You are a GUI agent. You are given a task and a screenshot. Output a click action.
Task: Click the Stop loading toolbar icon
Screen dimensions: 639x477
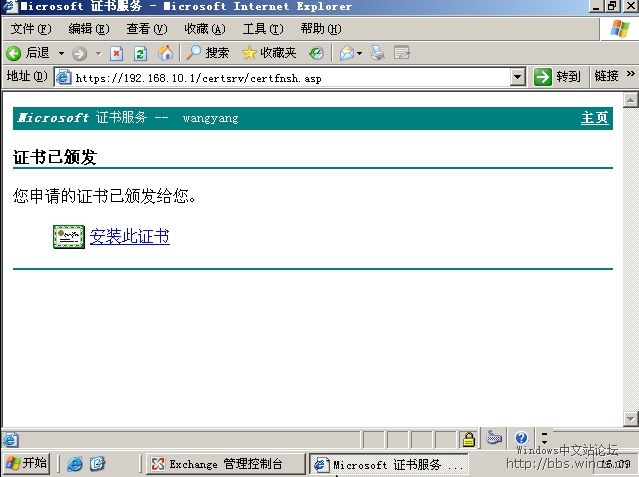tap(117, 53)
